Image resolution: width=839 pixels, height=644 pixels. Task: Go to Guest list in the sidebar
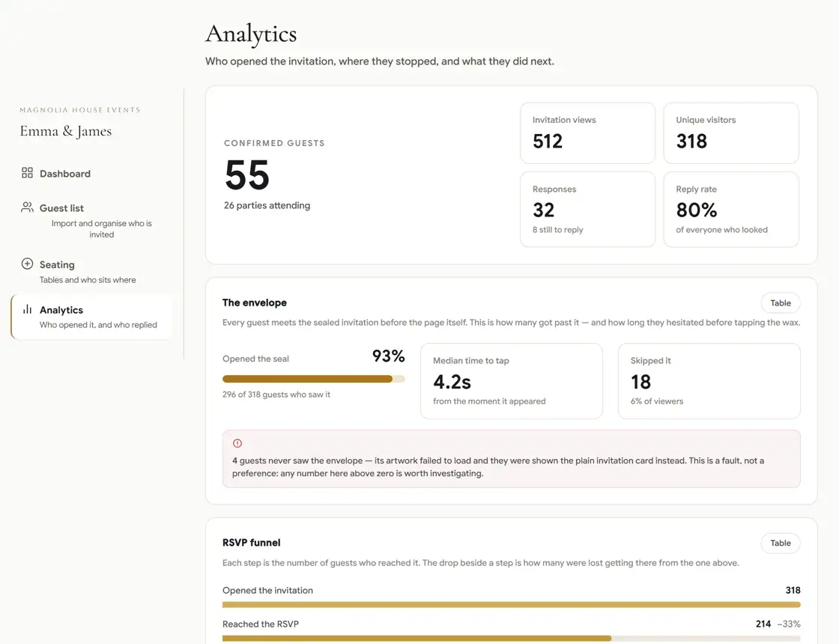click(91, 220)
